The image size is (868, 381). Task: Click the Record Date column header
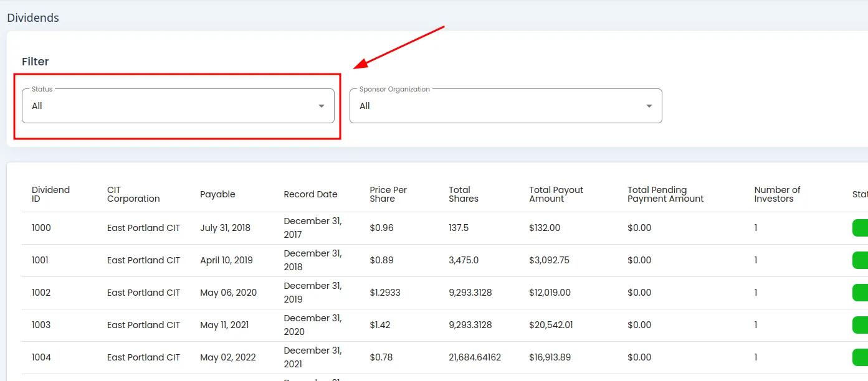coord(310,194)
